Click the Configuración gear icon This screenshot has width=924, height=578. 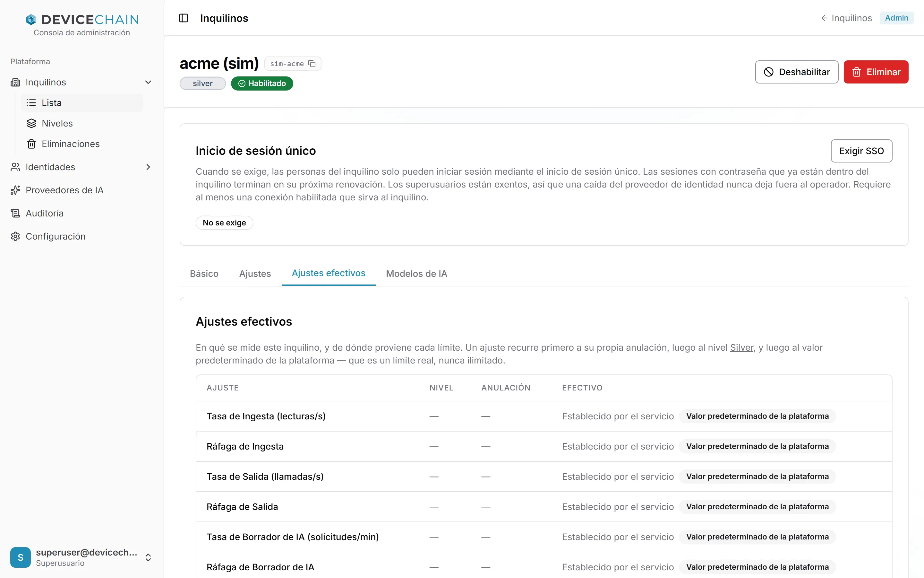[15, 237]
